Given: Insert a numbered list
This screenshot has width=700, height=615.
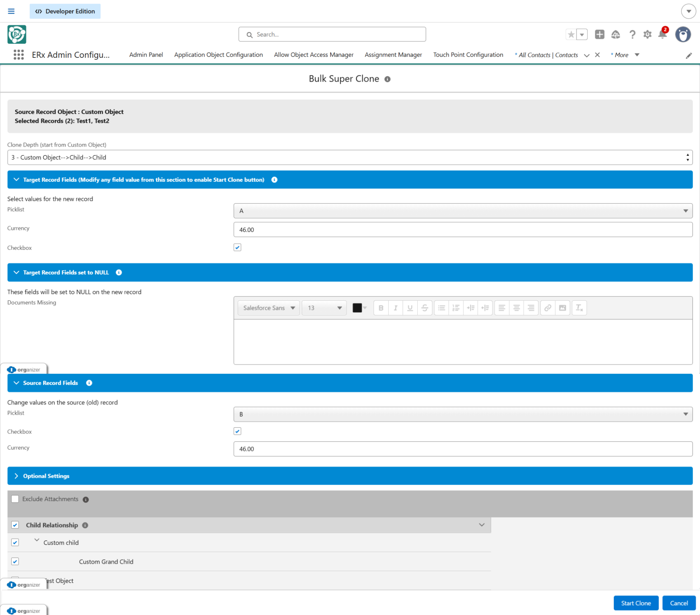Looking at the screenshot, I should click(456, 308).
